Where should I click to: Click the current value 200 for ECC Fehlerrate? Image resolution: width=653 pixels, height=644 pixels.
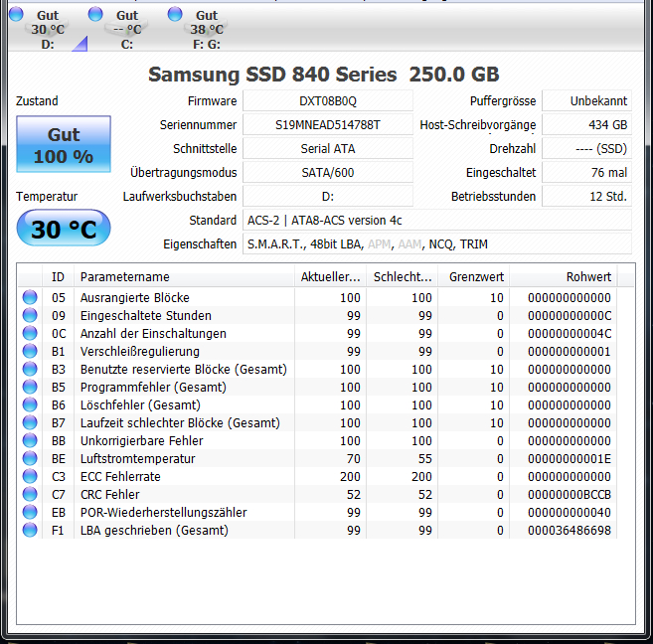click(x=350, y=477)
